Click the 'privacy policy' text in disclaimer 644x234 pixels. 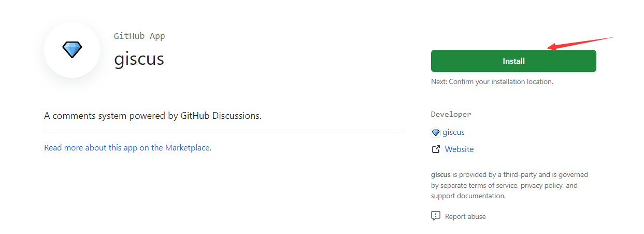(x=541, y=185)
